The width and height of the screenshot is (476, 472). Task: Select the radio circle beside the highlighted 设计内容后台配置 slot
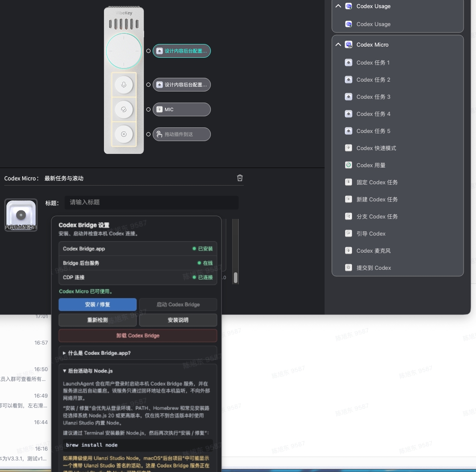148,51
